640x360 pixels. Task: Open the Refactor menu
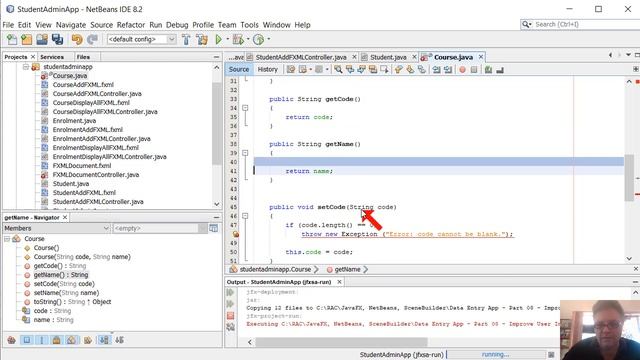tap(131, 25)
